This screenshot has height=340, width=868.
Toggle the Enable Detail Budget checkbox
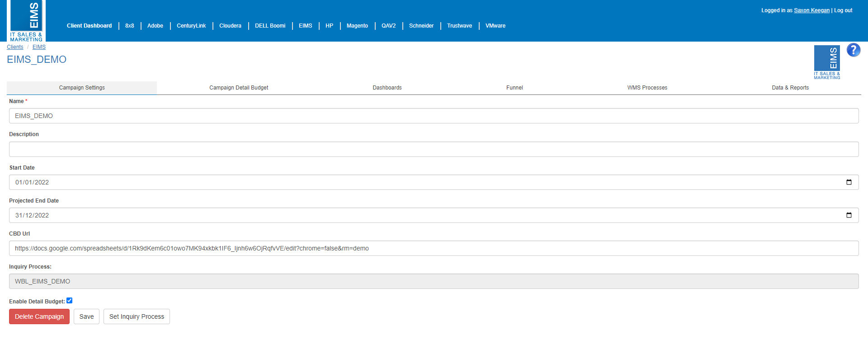70,301
